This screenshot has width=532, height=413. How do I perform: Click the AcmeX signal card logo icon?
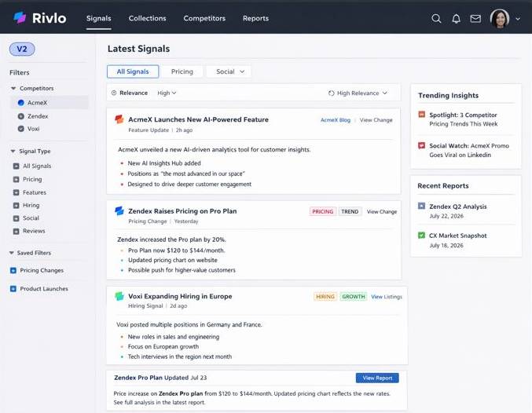pos(119,119)
